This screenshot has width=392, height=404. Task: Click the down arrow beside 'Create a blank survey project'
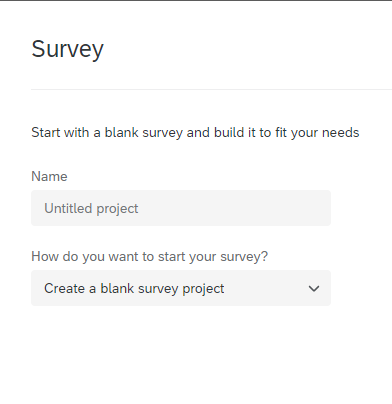[x=314, y=288]
